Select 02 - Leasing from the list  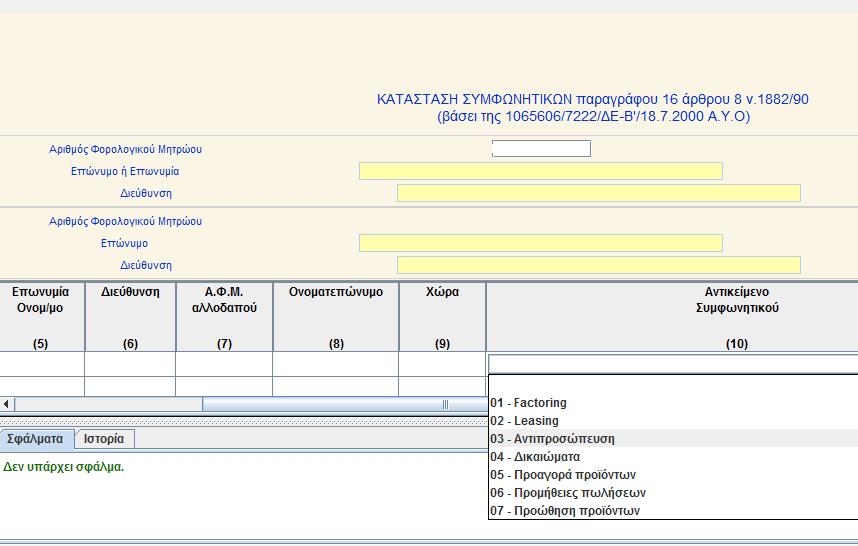pos(673,421)
